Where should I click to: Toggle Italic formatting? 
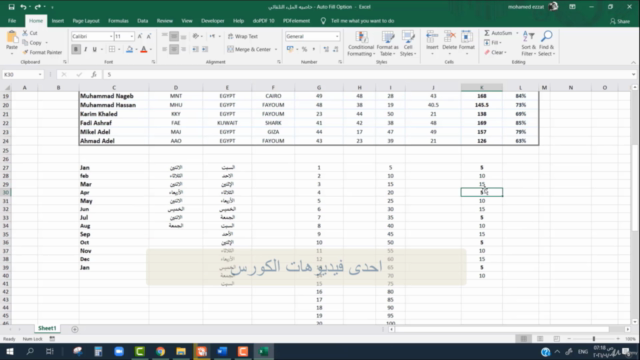pos(85,49)
